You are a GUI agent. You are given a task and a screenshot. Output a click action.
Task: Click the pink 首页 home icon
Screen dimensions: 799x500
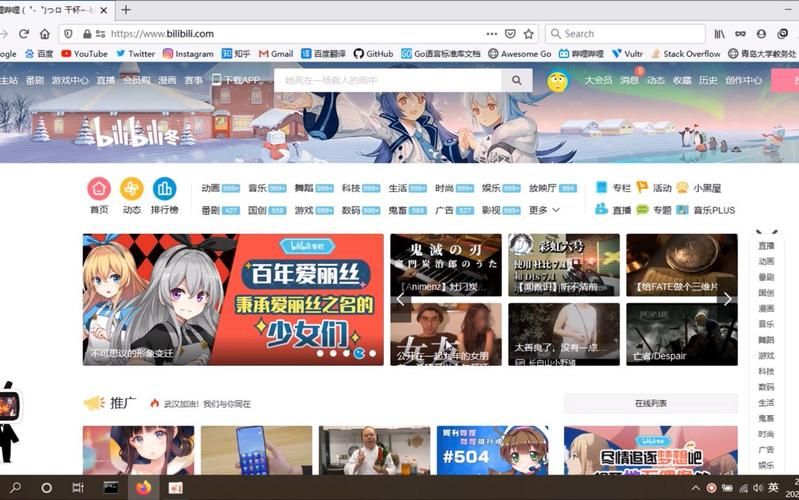pos(99,189)
